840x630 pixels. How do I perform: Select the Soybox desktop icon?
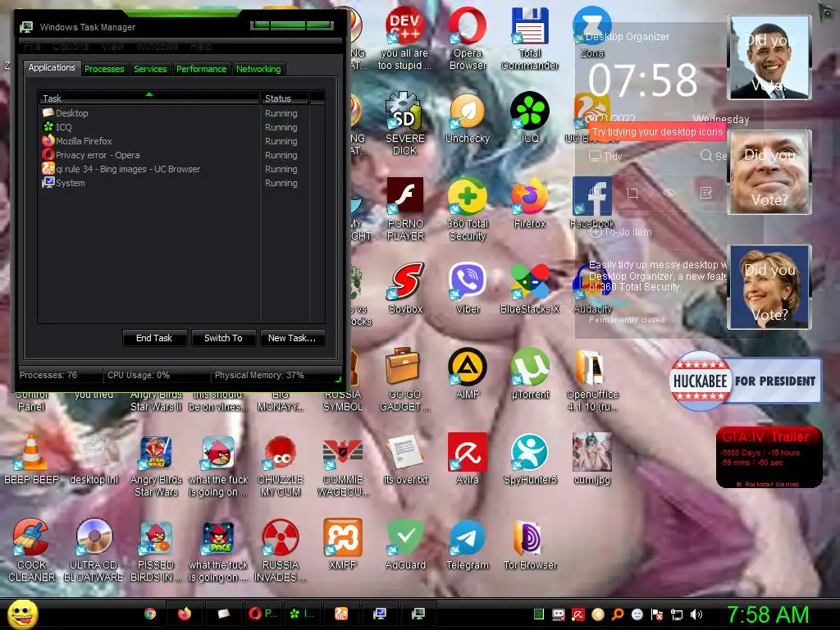(x=405, y=288)
